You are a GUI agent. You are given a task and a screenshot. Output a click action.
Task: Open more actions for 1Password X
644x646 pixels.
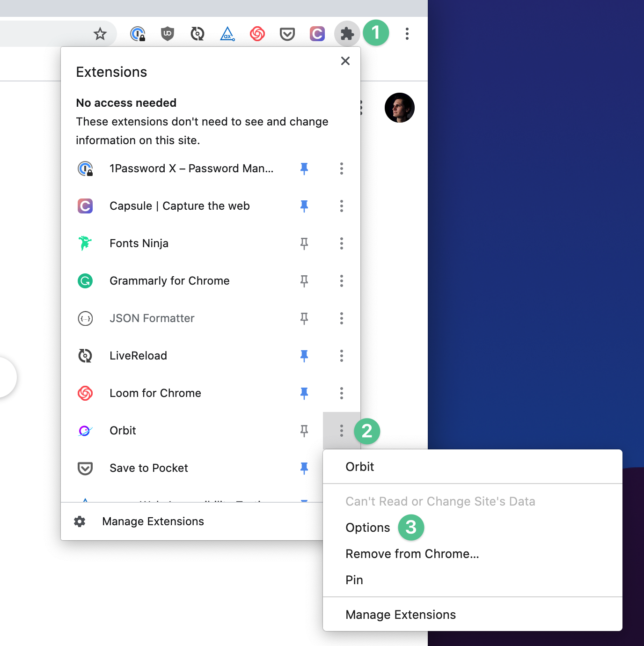342,169
